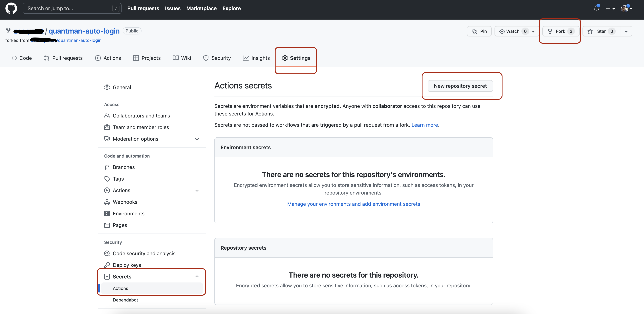Switch to the Insights tab

tap(256, 58)
